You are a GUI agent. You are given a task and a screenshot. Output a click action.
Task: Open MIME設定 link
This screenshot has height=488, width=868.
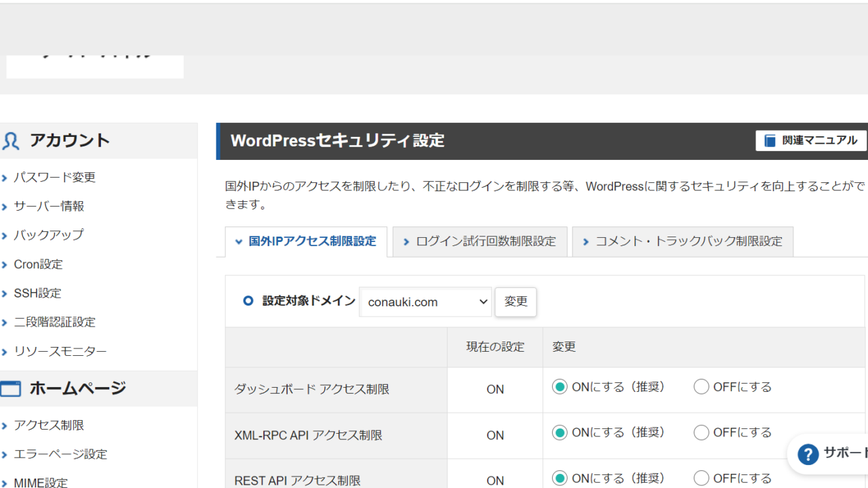point(41,483)
